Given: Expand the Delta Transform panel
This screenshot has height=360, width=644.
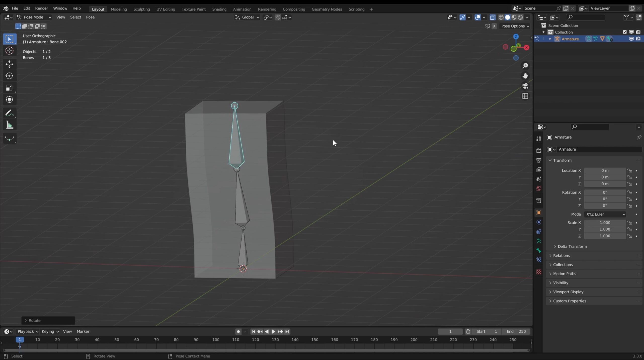Looking at the screenshot, I should (572, 246).
